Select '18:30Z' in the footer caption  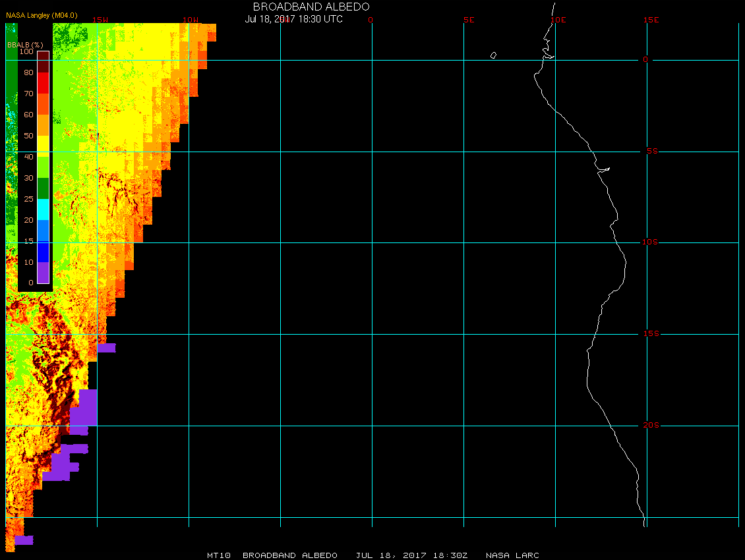point(450,555)
